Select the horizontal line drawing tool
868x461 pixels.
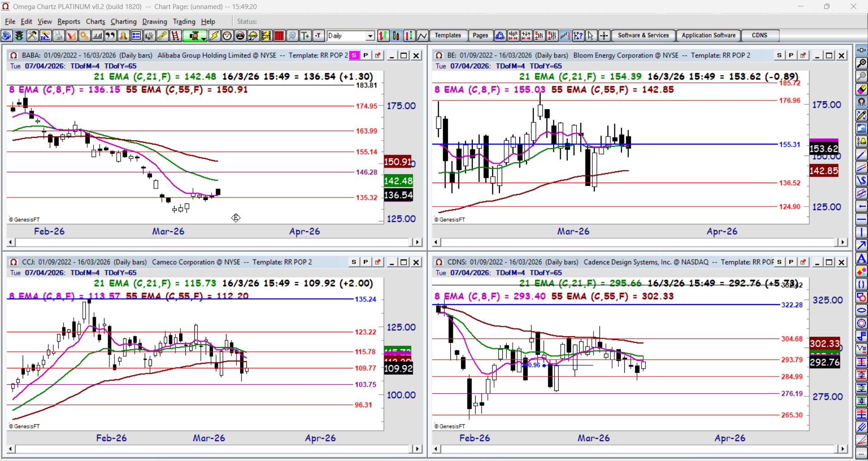[x=862, y=220]
